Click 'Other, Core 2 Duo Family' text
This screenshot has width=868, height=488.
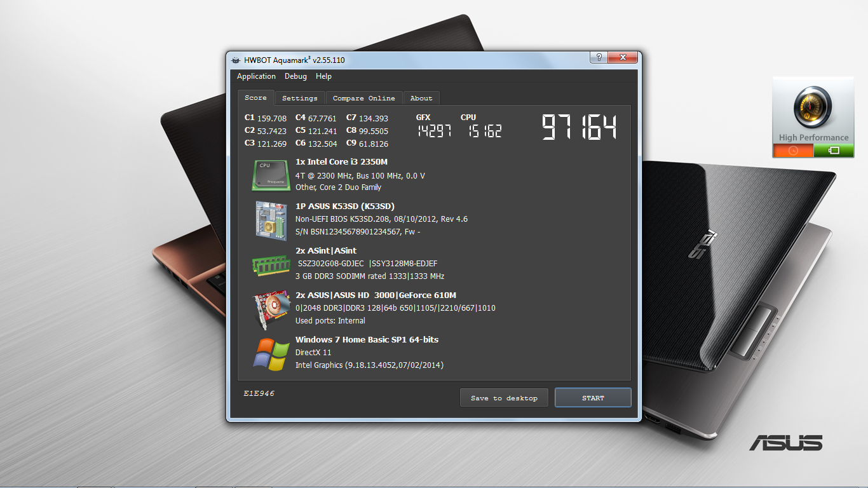339,187
